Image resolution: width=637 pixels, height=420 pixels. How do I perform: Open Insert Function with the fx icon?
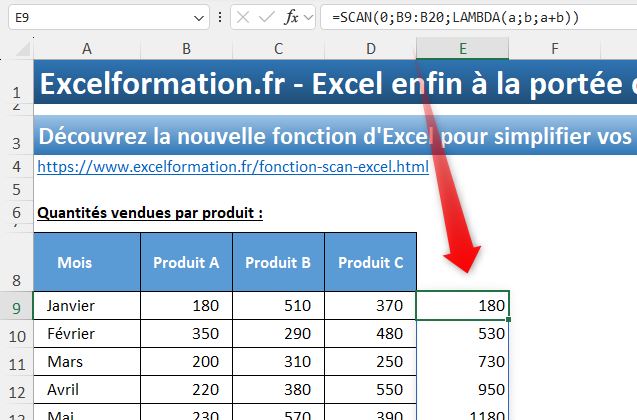pos(291,17)
